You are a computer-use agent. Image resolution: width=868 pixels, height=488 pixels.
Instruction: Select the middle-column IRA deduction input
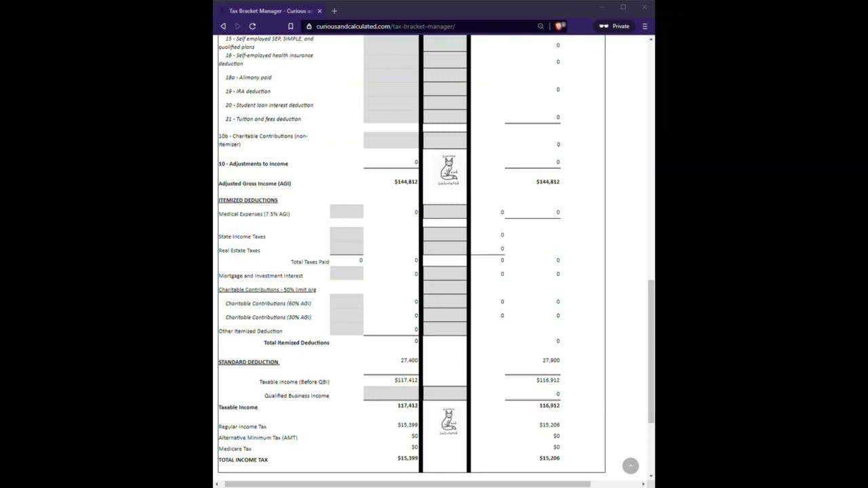445,89
